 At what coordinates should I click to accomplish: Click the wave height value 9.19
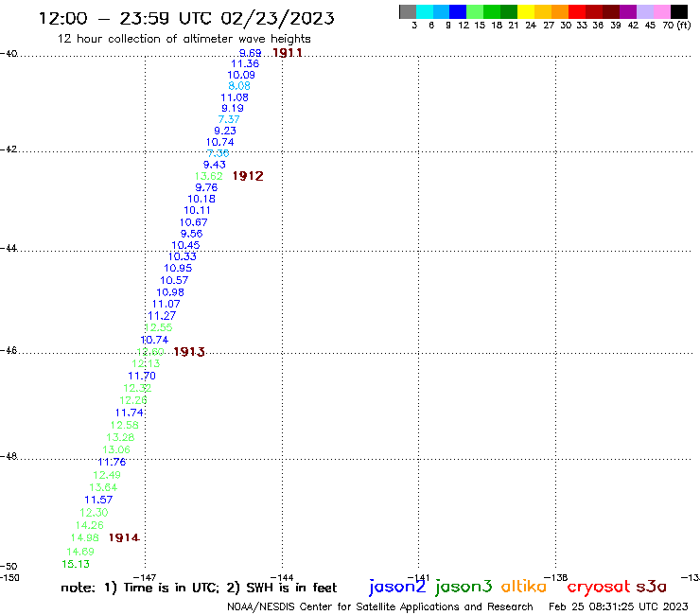click(233, 108)
